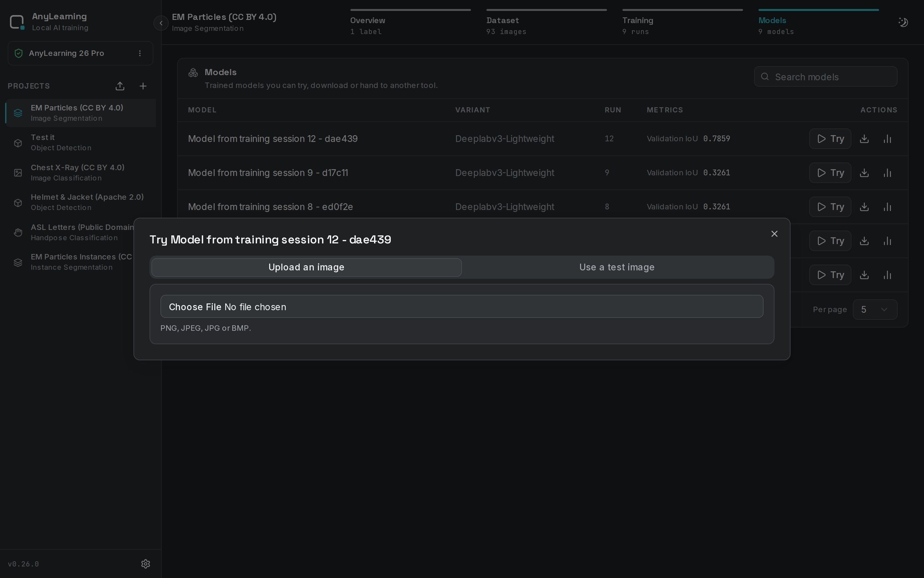Click the VARIANT column header

472,110
